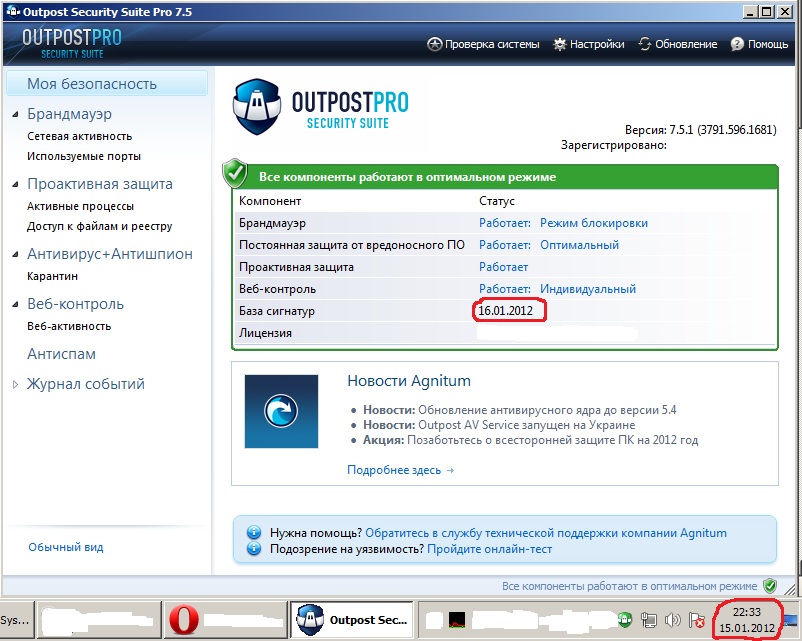Click the tray CPU graph monitor icon
This screenshot has width=802, height=641.
457,621
